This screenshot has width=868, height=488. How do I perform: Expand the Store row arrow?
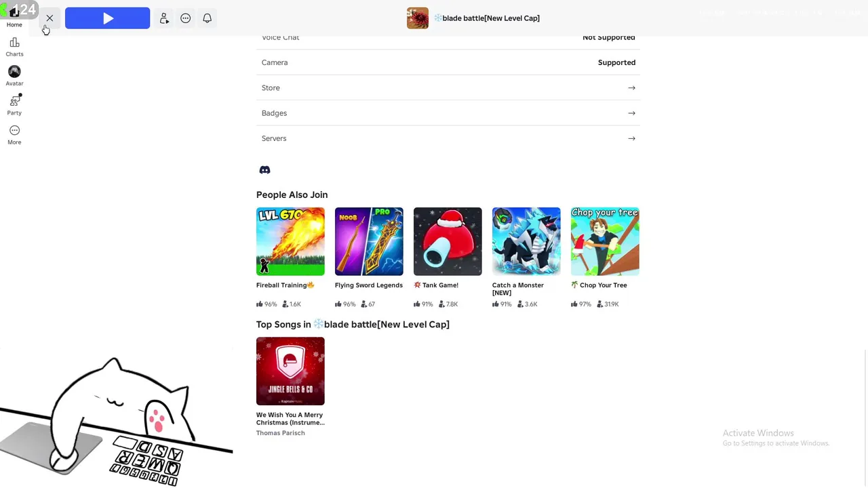(631, 88)
